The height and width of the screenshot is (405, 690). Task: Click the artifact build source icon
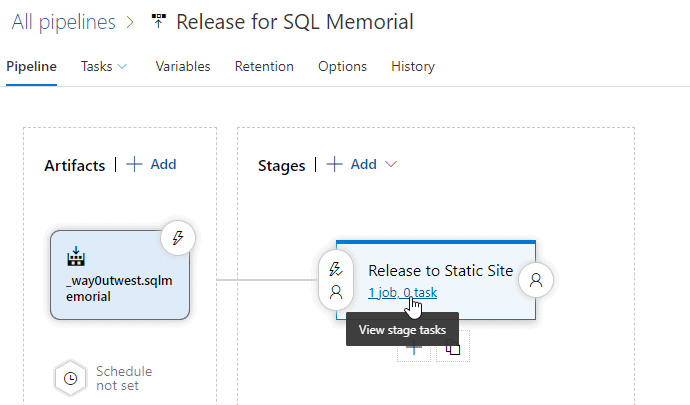[76, 258]
